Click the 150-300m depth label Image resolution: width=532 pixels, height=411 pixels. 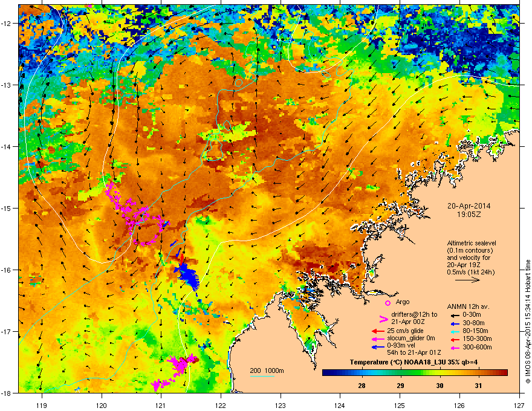click(477, 338)
